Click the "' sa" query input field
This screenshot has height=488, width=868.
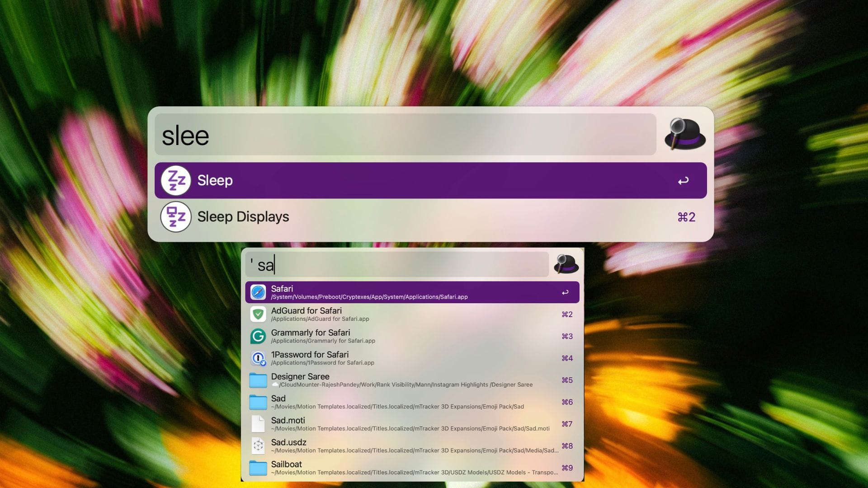[x=397, y=264]
